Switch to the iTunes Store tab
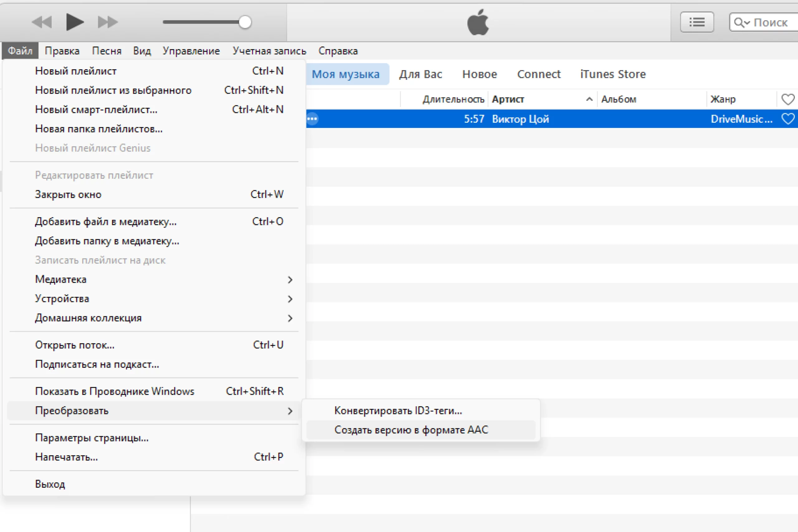Screen dimensions: 798x532 (x=613, y=74)
